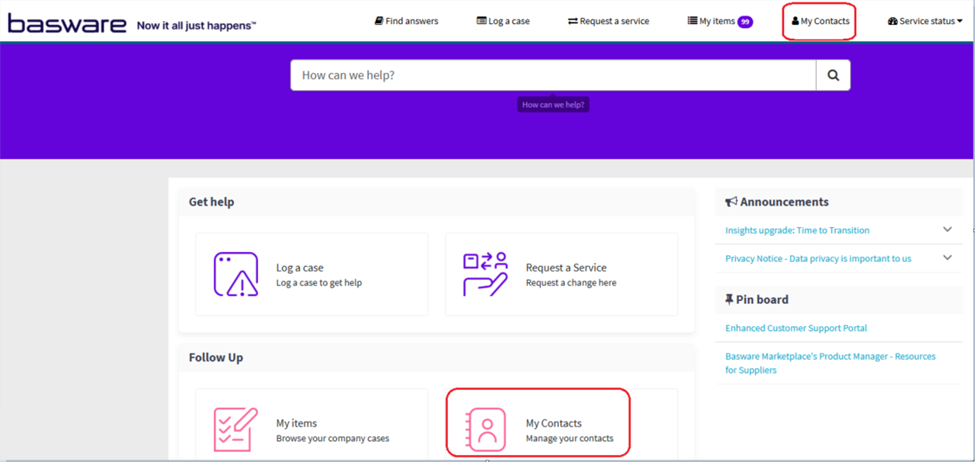This screenshot has height=462, width=975.
Task: Open Basware Marketplace's Product Manager resources link
Action: 830,362
